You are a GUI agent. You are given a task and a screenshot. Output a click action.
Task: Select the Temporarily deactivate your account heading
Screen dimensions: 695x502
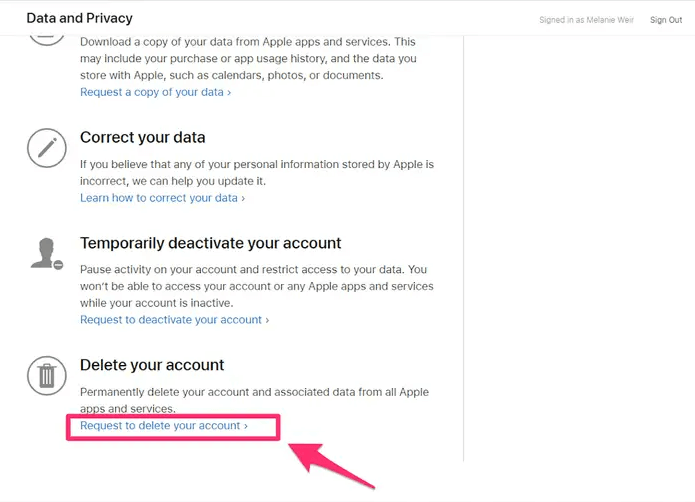click(x=211, y=243)
